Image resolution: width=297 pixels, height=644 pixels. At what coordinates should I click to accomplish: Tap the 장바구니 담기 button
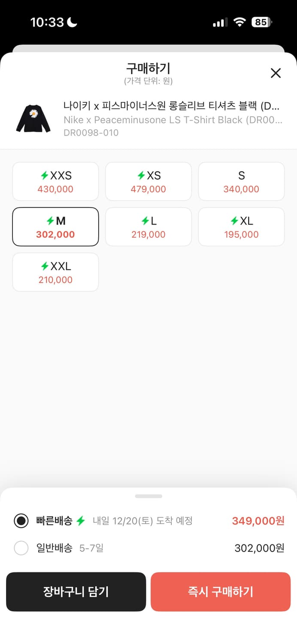coord(76,592)
